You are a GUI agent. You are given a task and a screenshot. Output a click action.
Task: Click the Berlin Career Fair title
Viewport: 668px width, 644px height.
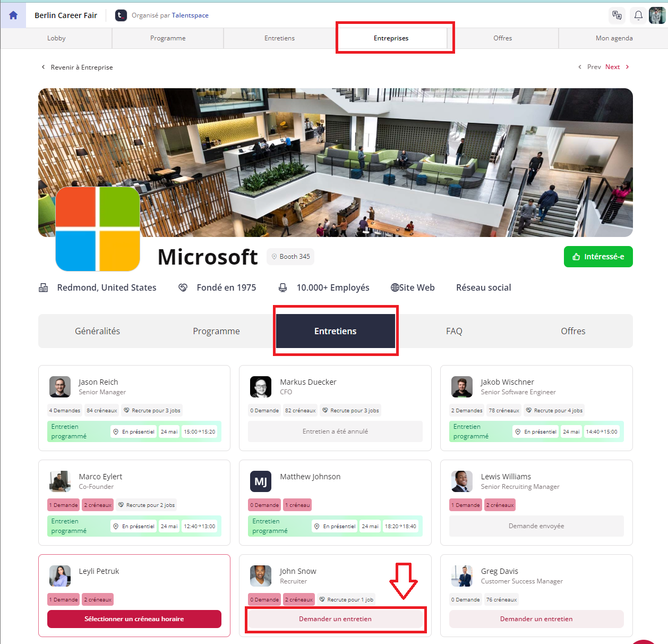pyautogui.click(x=66, y=15)
